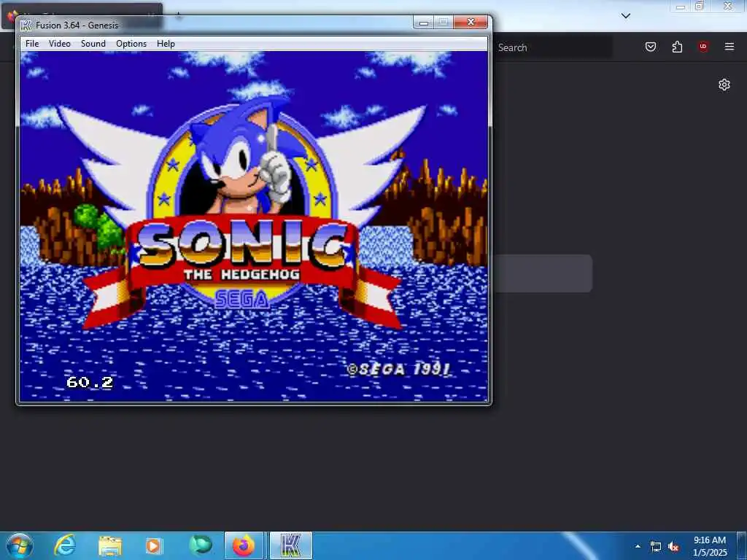The width and height of the screenshot is (747, 560).
Task: Close the Fusion 3.64 emulator window
Action: [x=471, y=23]
